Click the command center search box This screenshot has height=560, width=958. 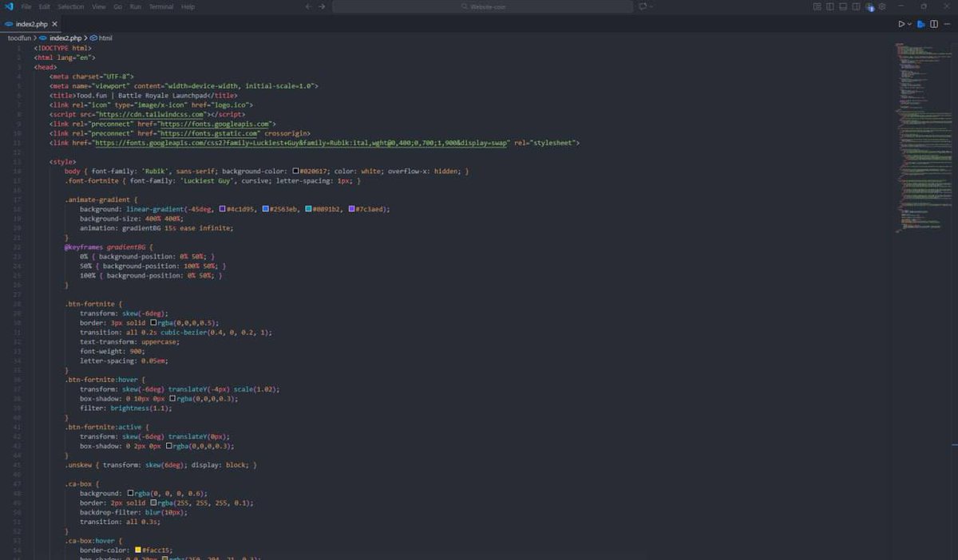coord(482,6)
